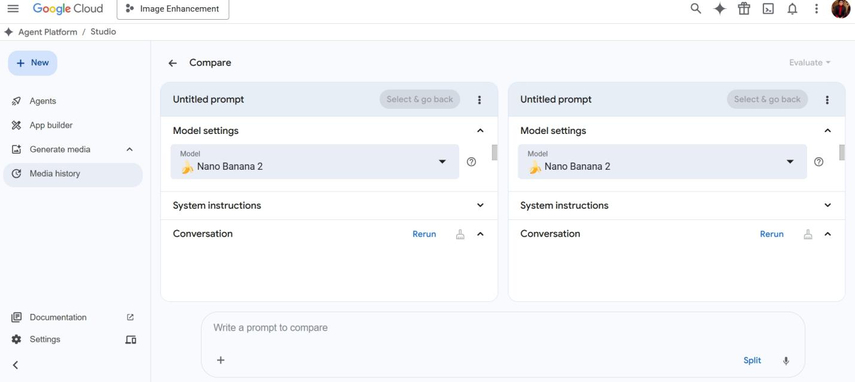This screenshot has height=382, width=855.
Task: Collapse the right Conversation section
Action: [828, 234]
